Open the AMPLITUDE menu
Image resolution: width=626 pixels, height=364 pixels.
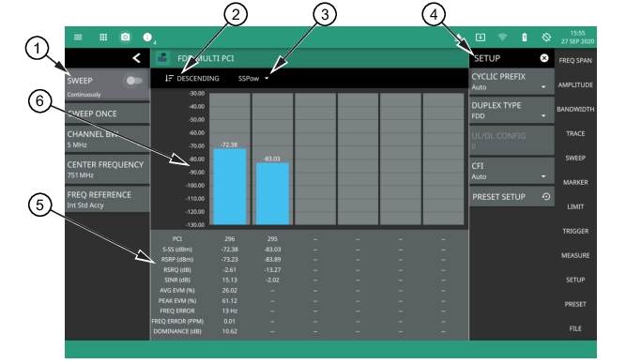[575, 85]
